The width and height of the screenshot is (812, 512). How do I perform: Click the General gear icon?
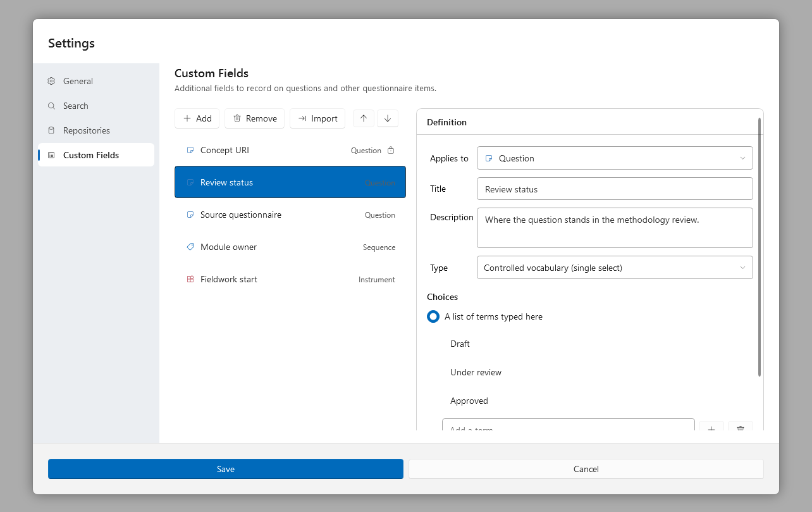pyautogui.click(x=51, y=81)
